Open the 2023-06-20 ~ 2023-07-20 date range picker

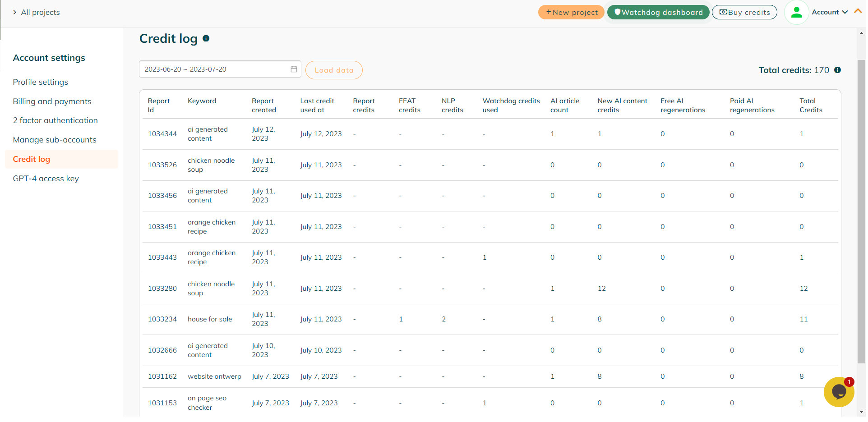(x=220, y=69)
